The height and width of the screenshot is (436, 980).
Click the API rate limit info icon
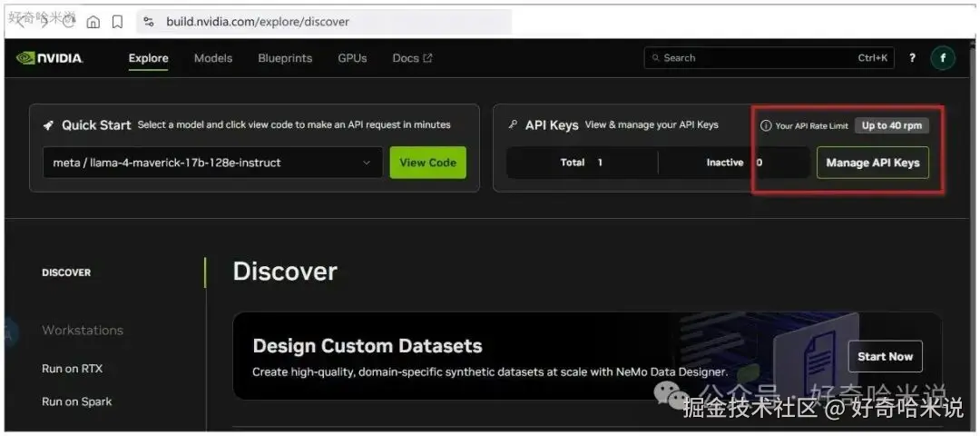coord(766,125)
